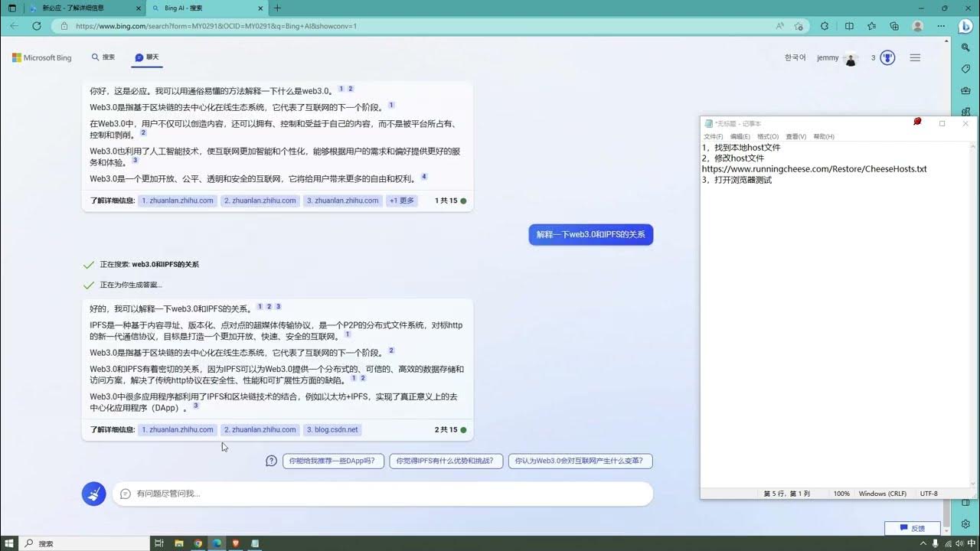This screenshot has height=551, width=980.
Task: Open the sidebar games icon
Action: (x=965, y=112)
